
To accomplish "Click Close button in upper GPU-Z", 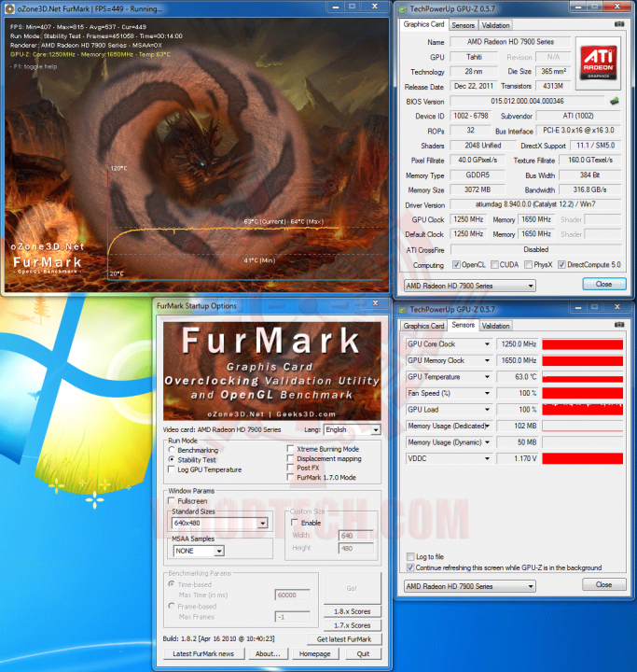I will click(x=604, y=284).
